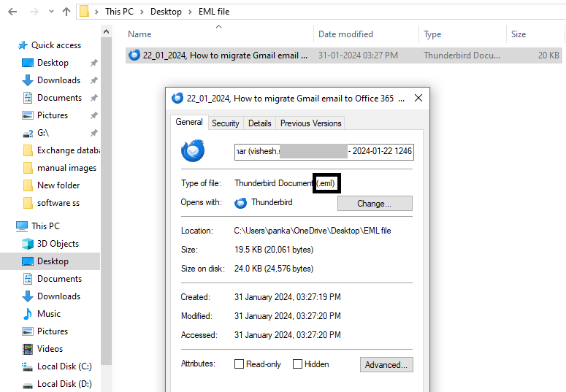This screenshot has height=392, width=566.
Task: Close the Properties dialog
Action: pos(418,98)
